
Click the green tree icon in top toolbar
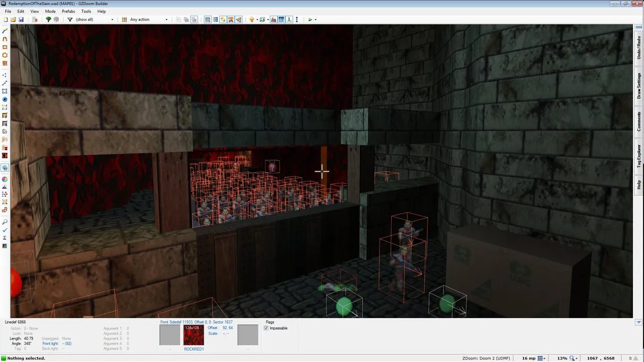pyautogui.click(x=48, y=20)
